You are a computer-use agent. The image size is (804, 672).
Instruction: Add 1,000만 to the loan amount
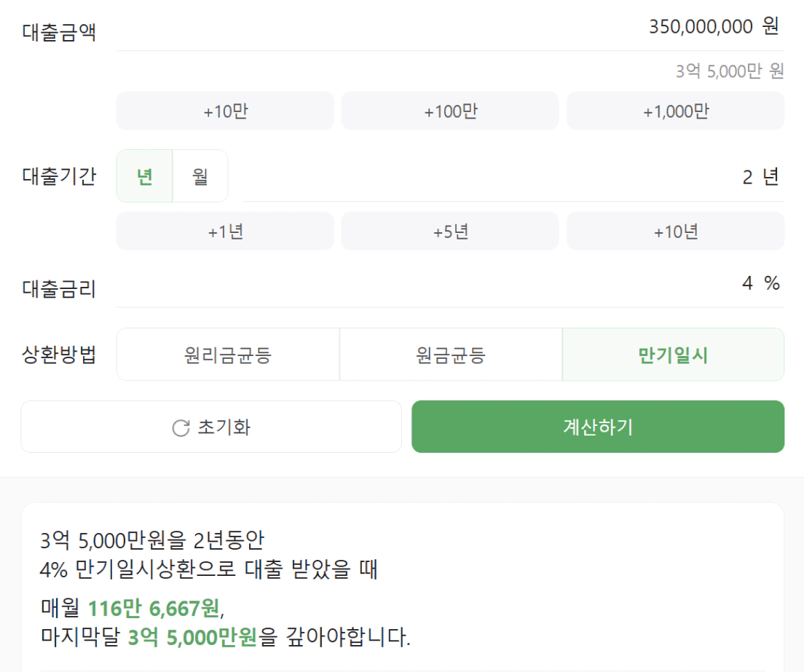(675, 111)
